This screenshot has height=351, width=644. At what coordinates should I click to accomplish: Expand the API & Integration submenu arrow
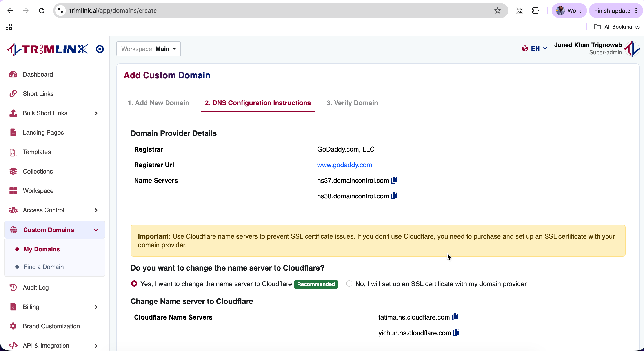(x=96, y=346)
